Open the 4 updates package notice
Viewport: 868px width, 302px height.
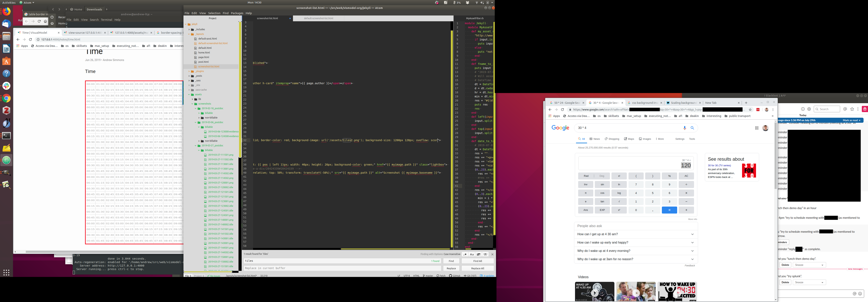tap(487, 276)
